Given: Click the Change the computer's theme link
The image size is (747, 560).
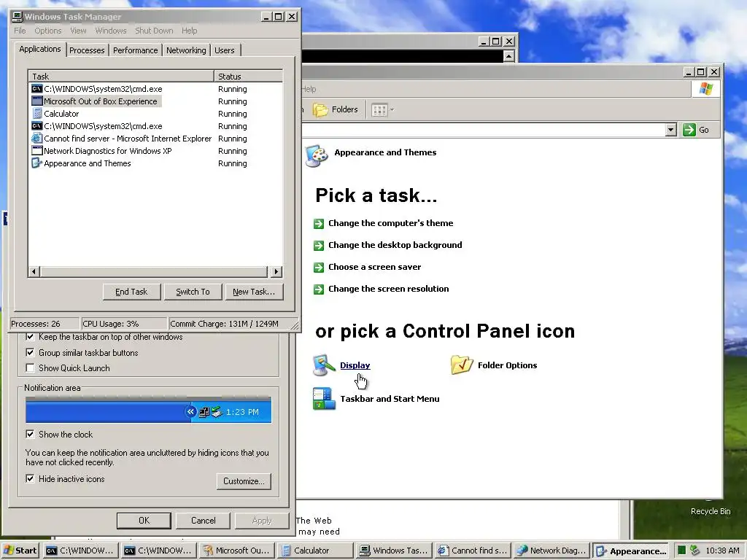Looking at the screenshot, I should (x=391, y=223).
